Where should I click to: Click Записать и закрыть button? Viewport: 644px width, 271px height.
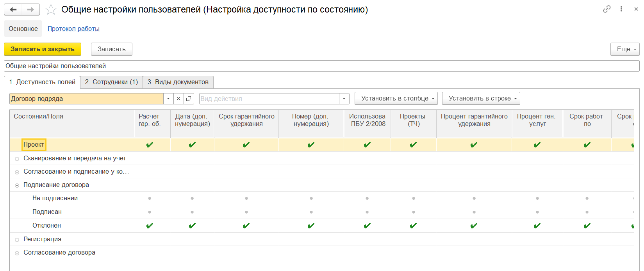tap(43, 49)
